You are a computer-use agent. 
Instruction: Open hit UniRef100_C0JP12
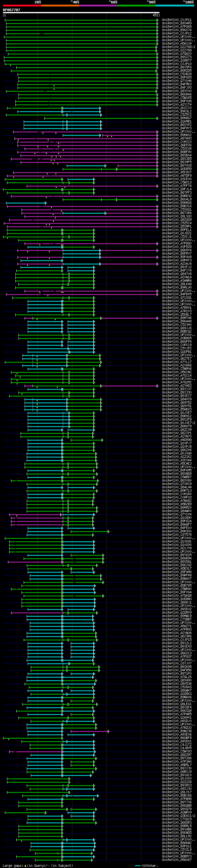point(176,33)
